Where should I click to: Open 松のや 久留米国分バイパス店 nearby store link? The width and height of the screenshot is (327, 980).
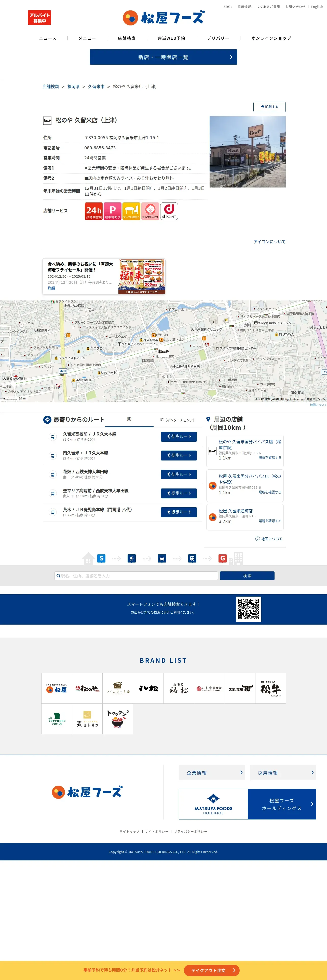click(x=250, y=444)
